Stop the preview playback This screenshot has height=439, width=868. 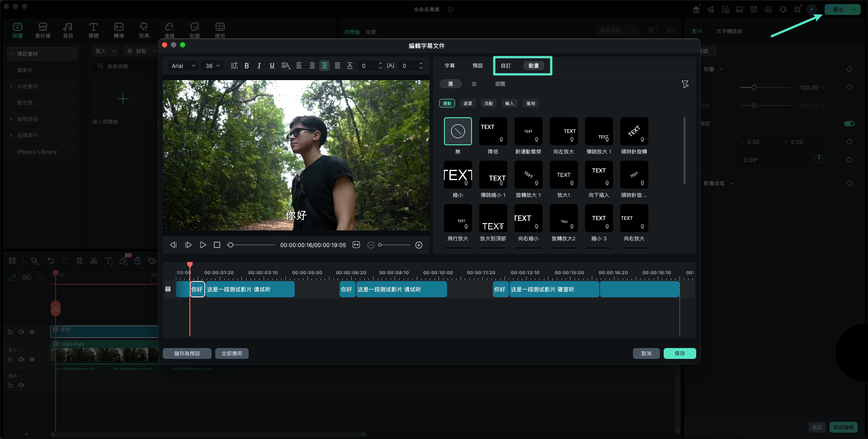pos(217,245)
